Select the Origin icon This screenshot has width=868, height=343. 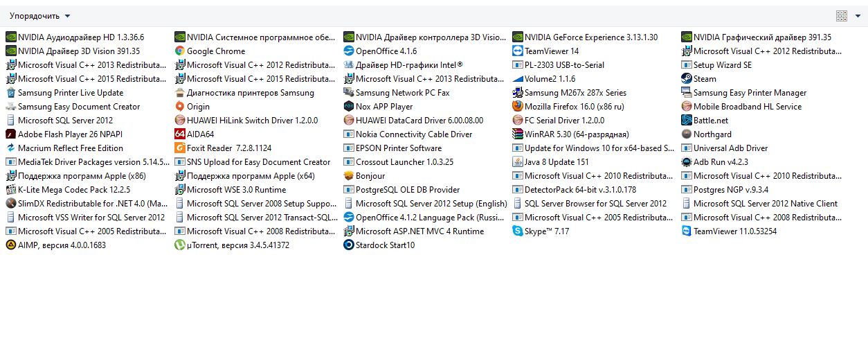click(x=179, y=107)
